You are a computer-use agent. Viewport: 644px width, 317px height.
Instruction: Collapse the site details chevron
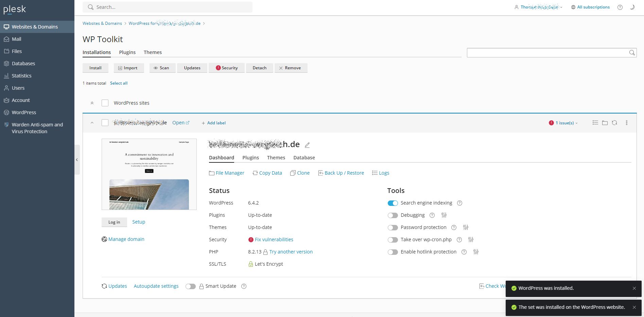[92, 123]
